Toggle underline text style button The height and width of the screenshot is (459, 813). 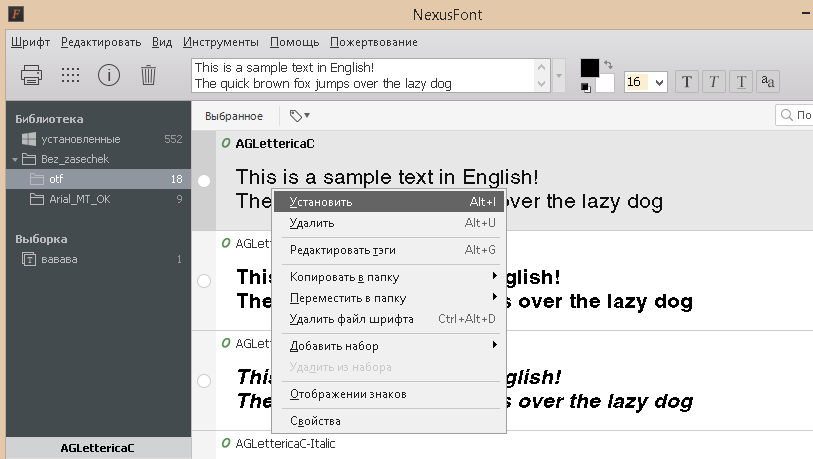point(741,82)
